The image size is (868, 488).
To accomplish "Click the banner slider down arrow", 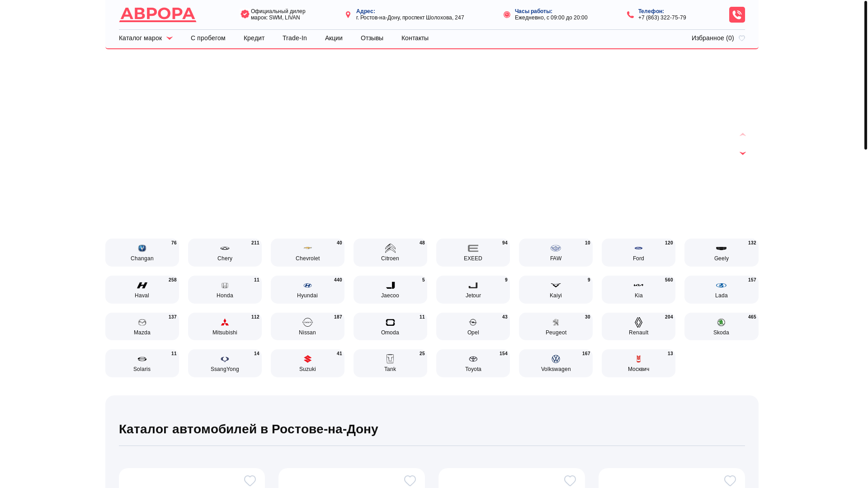I will point(742,153).
